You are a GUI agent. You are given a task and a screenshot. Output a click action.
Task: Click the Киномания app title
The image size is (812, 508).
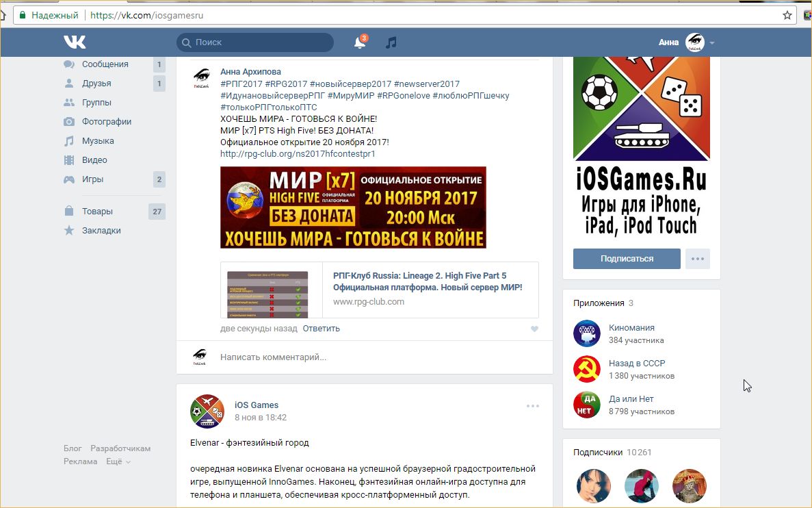(x=632, y=328)
